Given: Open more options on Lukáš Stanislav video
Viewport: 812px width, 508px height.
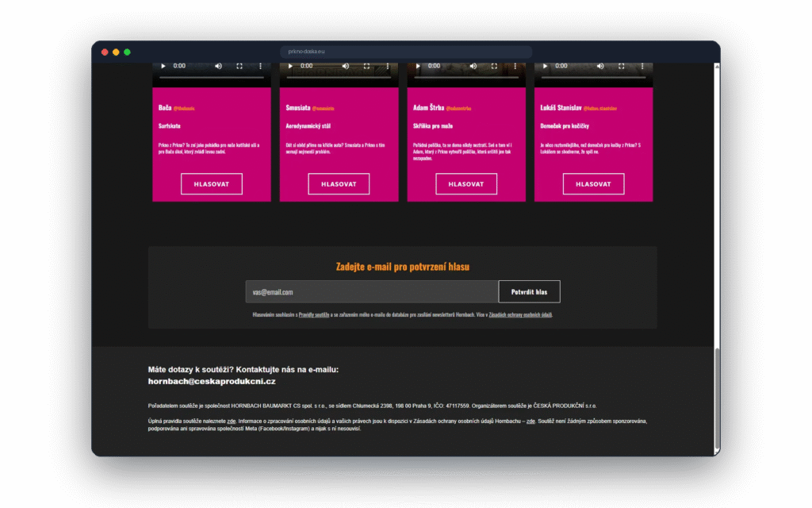Looking at the screenshot, I should (642, 66).
